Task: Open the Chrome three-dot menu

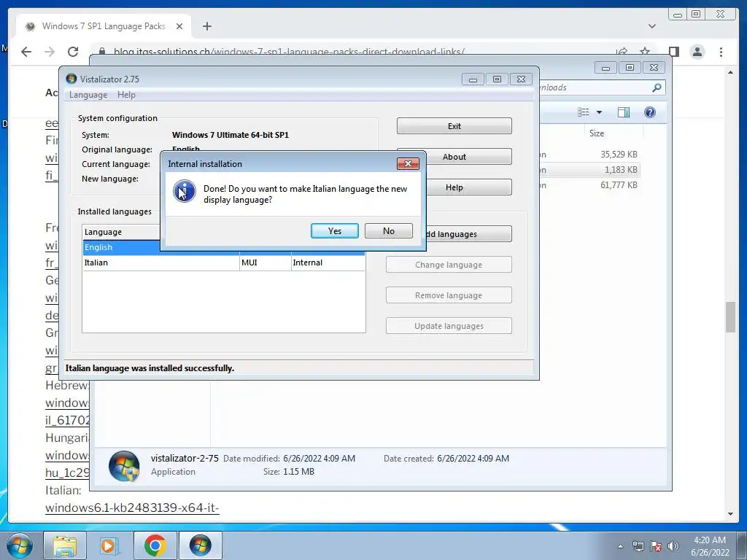Action: click(721, 52)
